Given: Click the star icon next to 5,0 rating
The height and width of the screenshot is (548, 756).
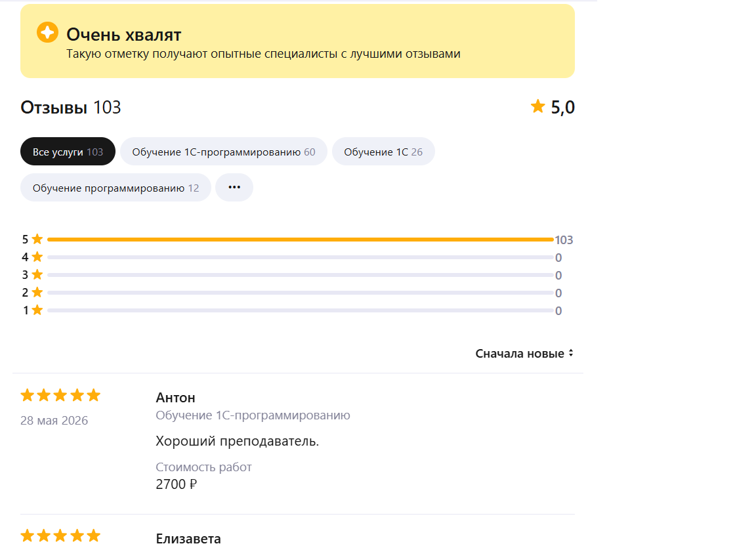Looking at the screenshot, I should [x=537, y=106].
